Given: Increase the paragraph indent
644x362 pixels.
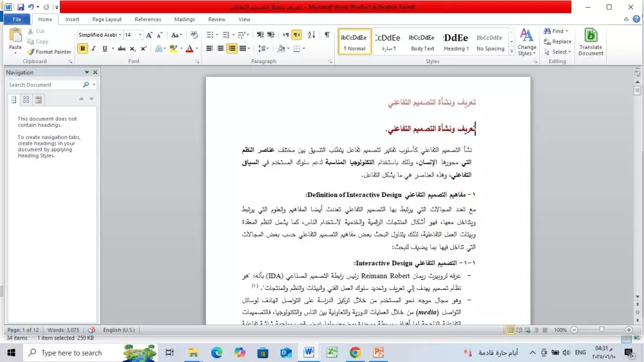Looking at the screenshot, I should pos(270,35).
